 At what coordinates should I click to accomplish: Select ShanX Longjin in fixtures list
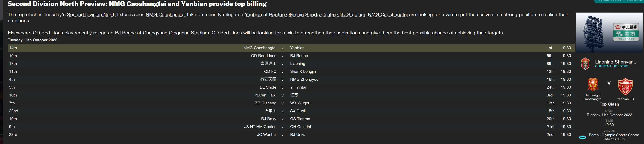[303, 71]
